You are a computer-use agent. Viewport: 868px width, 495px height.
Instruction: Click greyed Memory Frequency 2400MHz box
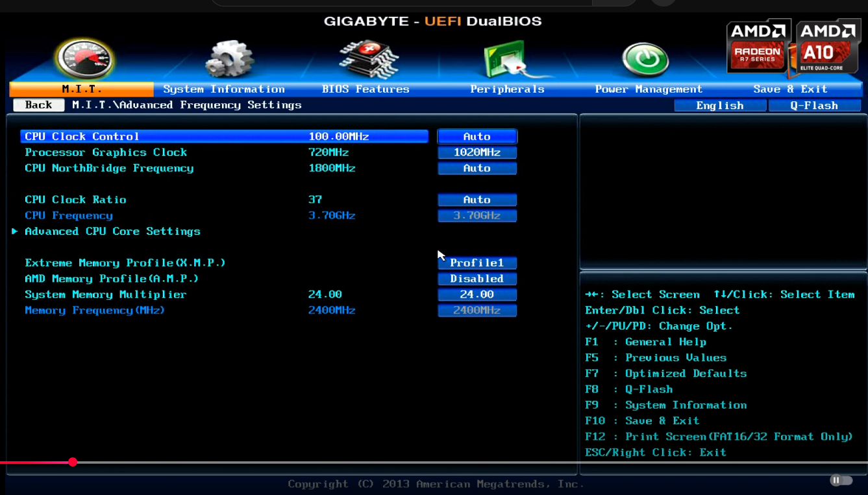point(477,310)
